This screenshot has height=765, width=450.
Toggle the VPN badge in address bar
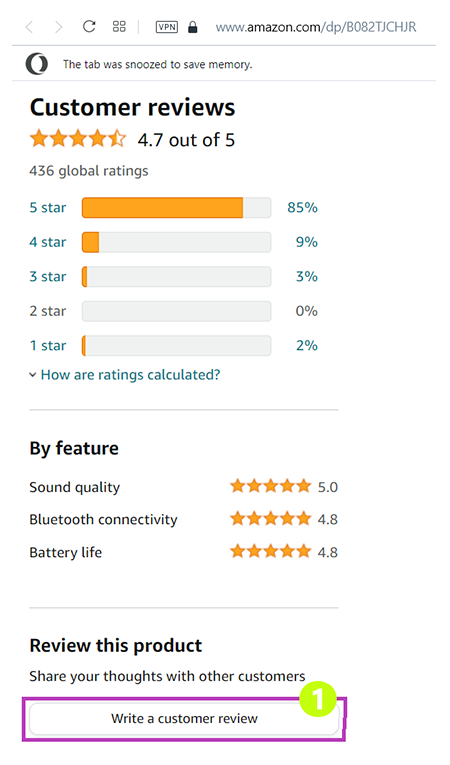[x=167, y=27]
